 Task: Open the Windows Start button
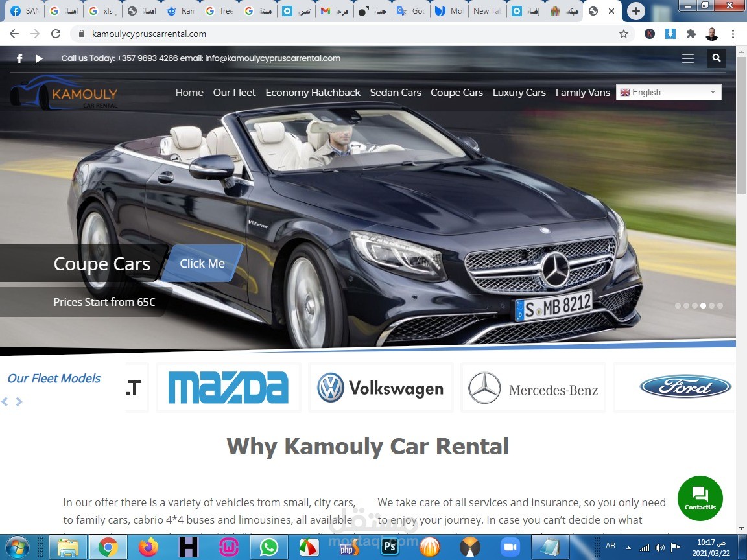pos(18,548)
